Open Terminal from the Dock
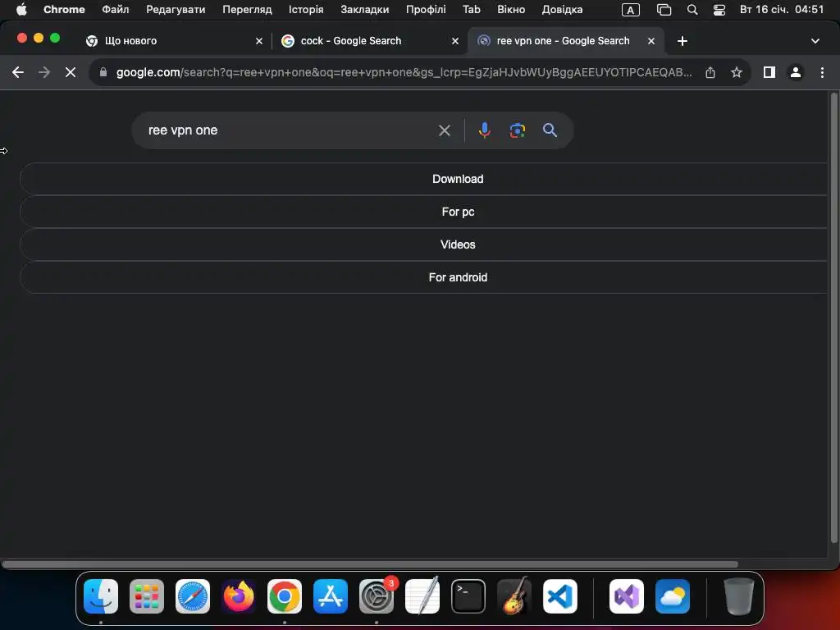This screenshot has height=630, width=840. point(468,596)
